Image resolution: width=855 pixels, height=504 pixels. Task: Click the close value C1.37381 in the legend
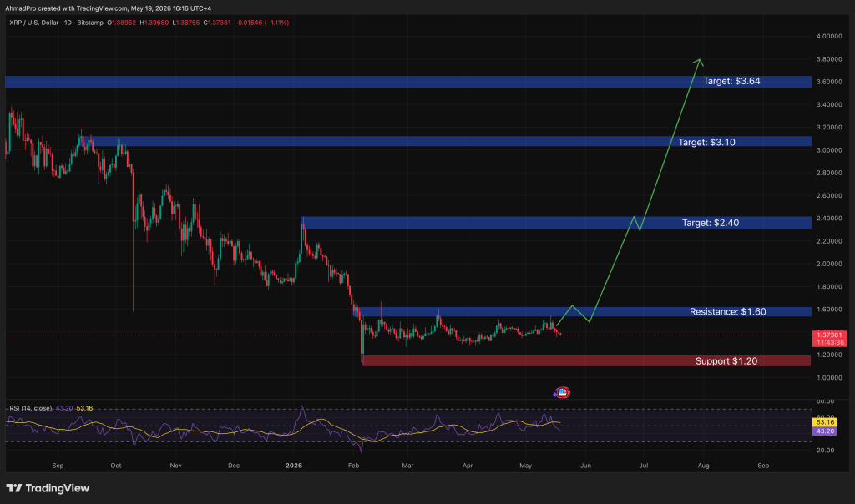pos(217,23)
